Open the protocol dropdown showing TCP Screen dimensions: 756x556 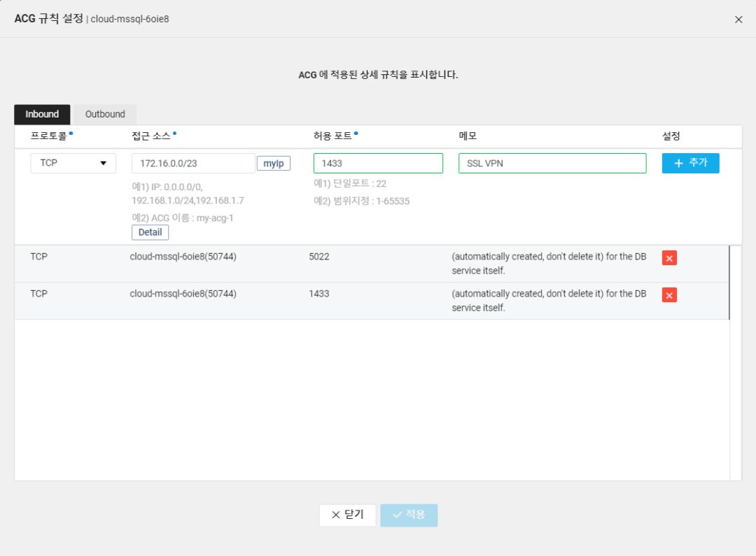point(73,163)
